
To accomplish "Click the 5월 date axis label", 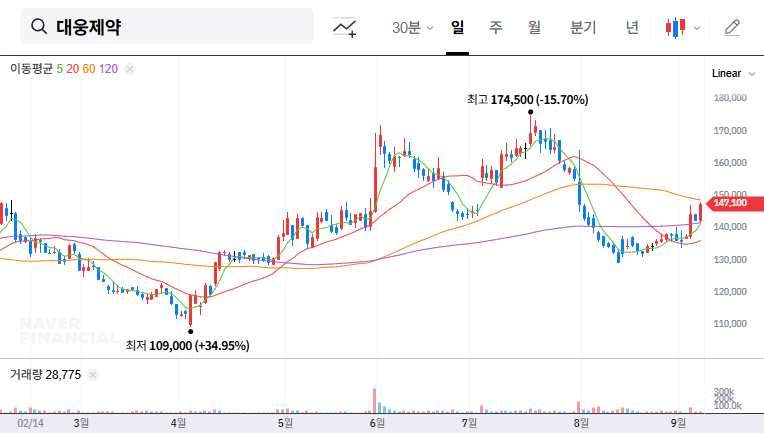I will pyautogui.click(x=286, y=423).
